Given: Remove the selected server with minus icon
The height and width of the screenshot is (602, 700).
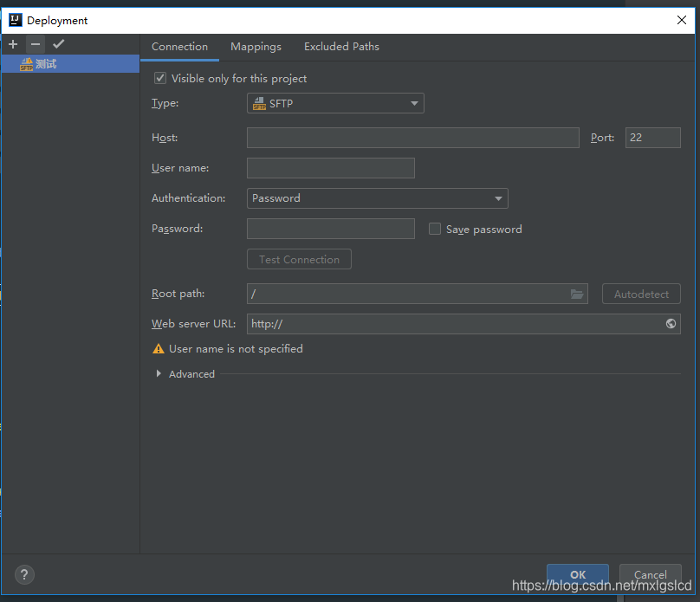Looking at the screenshot, I should click(x=36, y=44).
